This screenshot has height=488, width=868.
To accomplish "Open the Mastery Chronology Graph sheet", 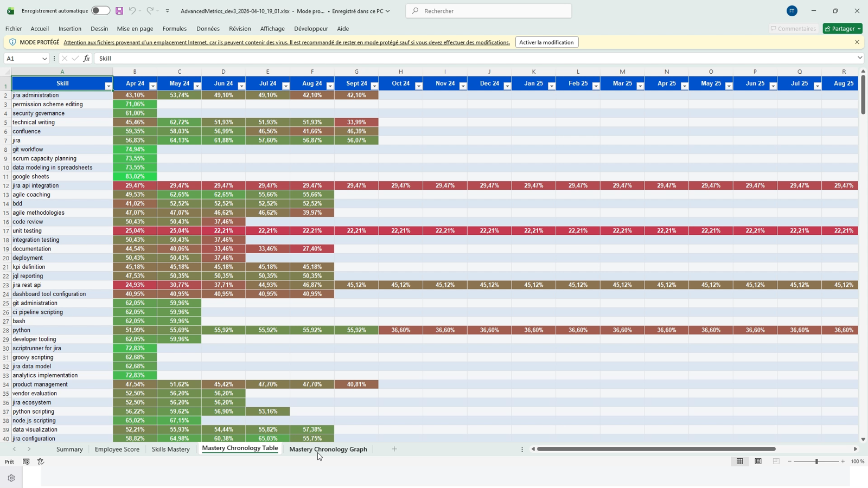I will point(328,449).
